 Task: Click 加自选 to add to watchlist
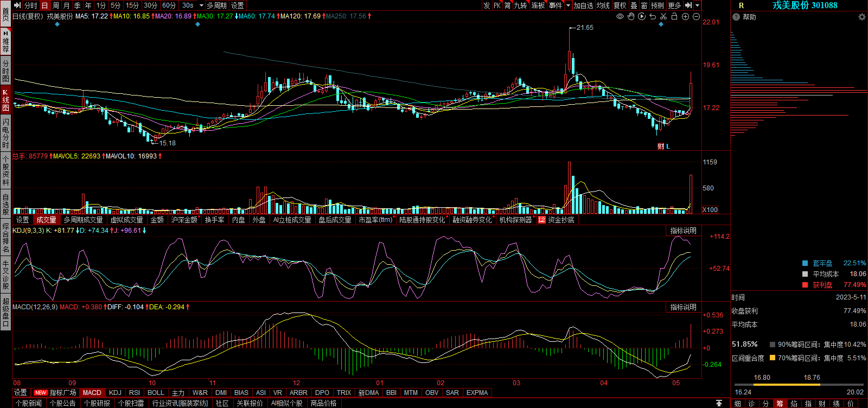tap(584, 5)
